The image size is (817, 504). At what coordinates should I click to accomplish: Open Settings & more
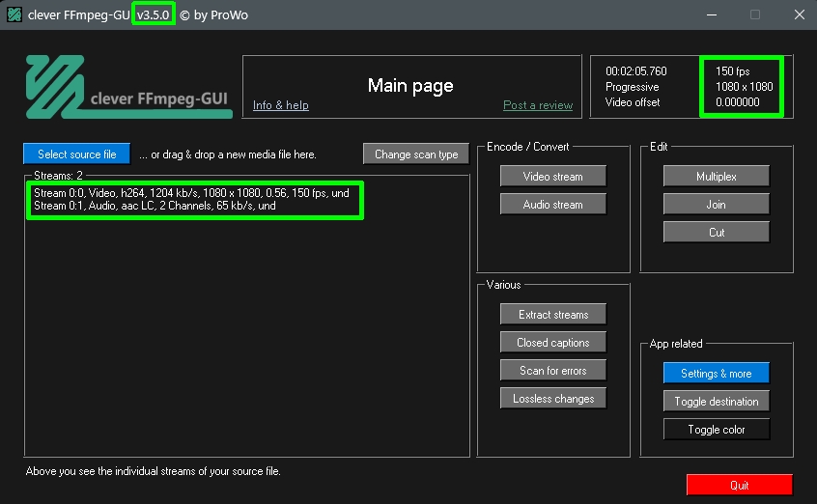click(x=716, y=374)
